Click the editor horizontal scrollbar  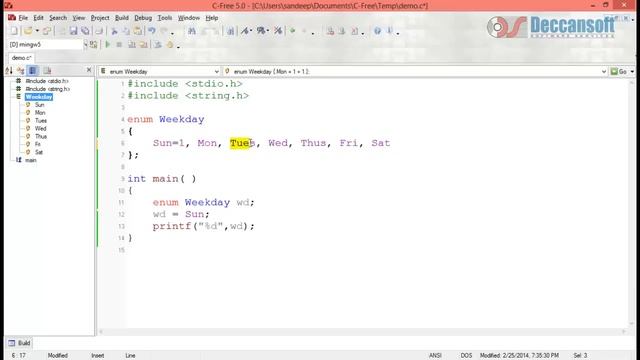coord(362,332)
